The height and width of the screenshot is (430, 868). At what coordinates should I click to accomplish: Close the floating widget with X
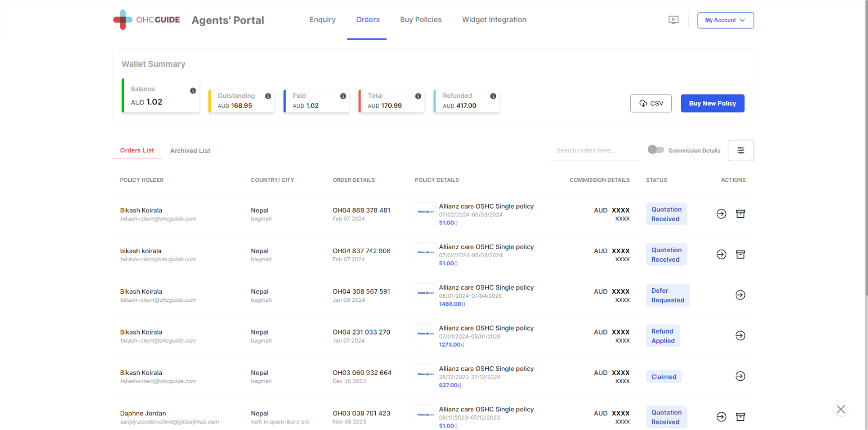(840, 409)
